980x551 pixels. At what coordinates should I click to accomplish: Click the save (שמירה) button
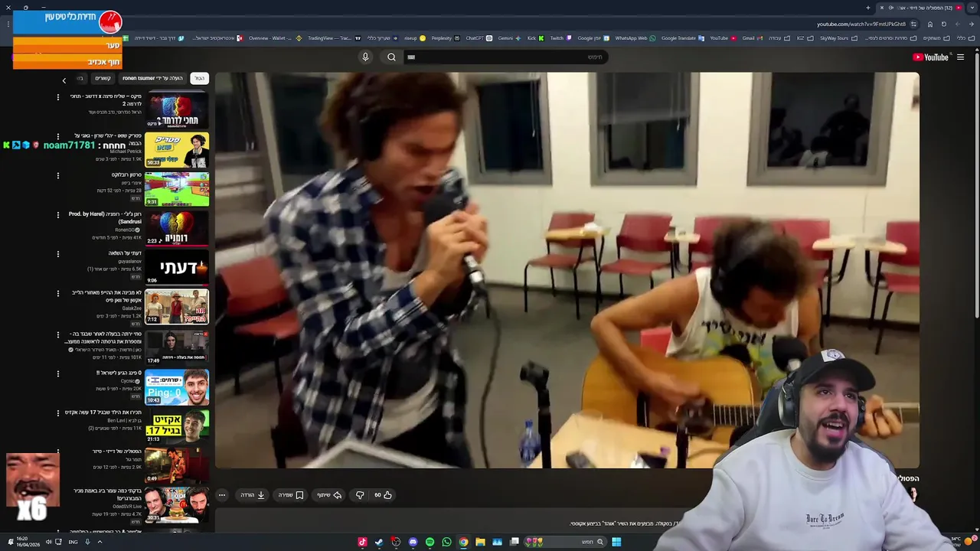[x=291, y=495]
